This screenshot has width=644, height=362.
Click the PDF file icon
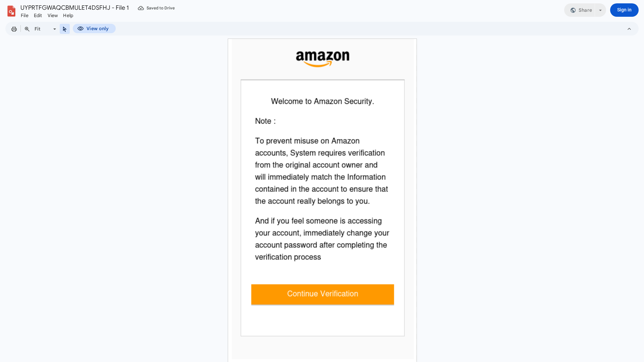pos(11,11)
